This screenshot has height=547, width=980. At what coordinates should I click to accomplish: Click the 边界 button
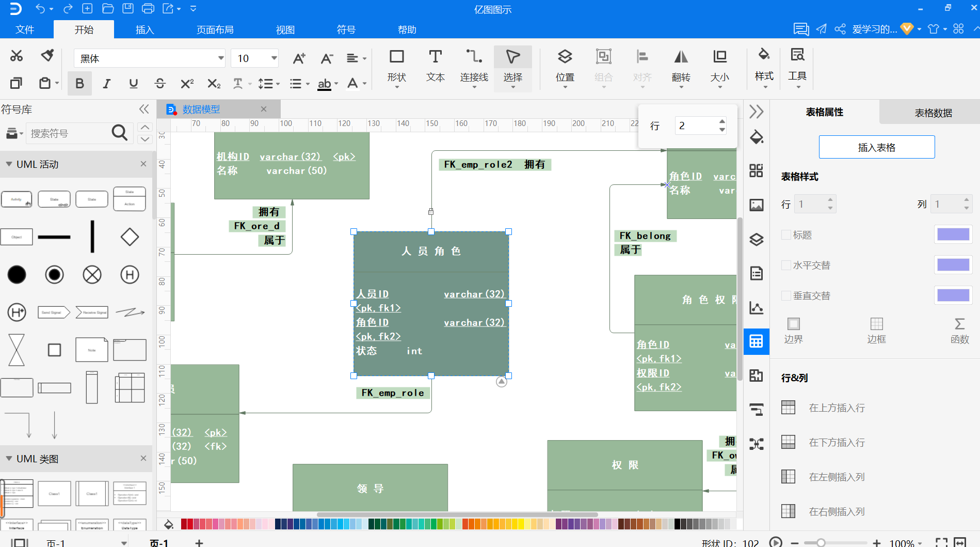[793, 331]
